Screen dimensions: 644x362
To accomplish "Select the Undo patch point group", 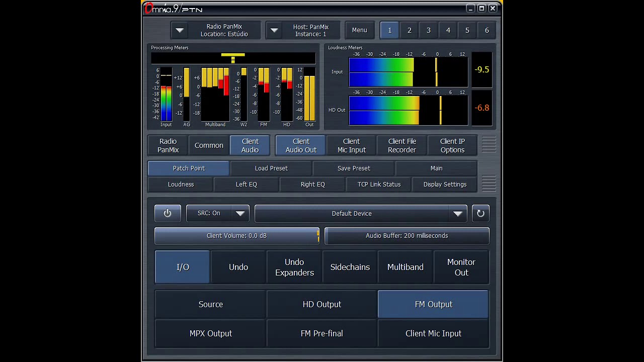I will pos(238,267).
